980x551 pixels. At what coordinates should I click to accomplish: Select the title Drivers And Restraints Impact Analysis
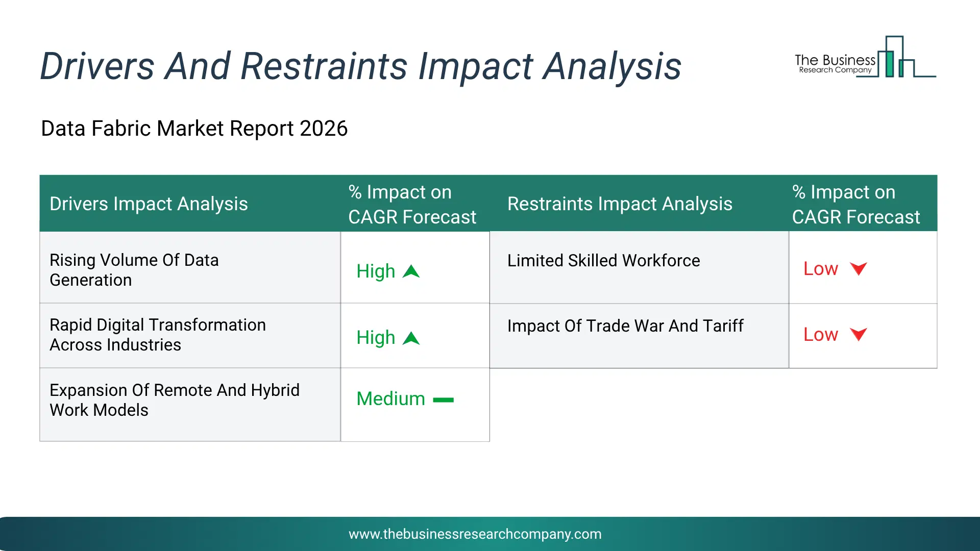(x=360, y=66)
